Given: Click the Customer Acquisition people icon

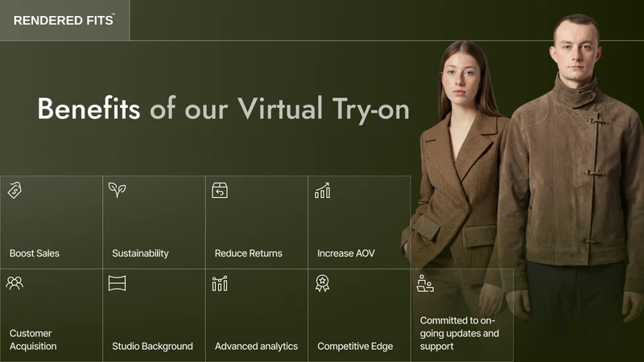Looking at the screenshot, I should 14,283.
